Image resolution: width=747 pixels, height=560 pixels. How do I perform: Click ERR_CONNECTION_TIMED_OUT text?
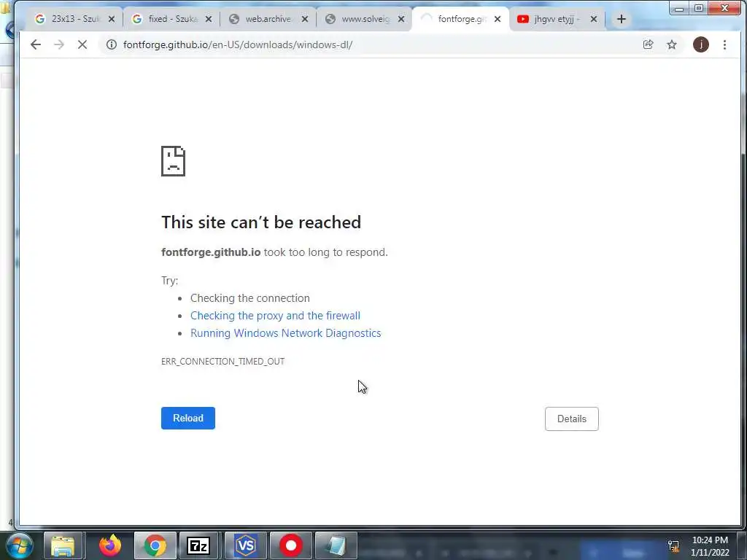tap(223, 362)
